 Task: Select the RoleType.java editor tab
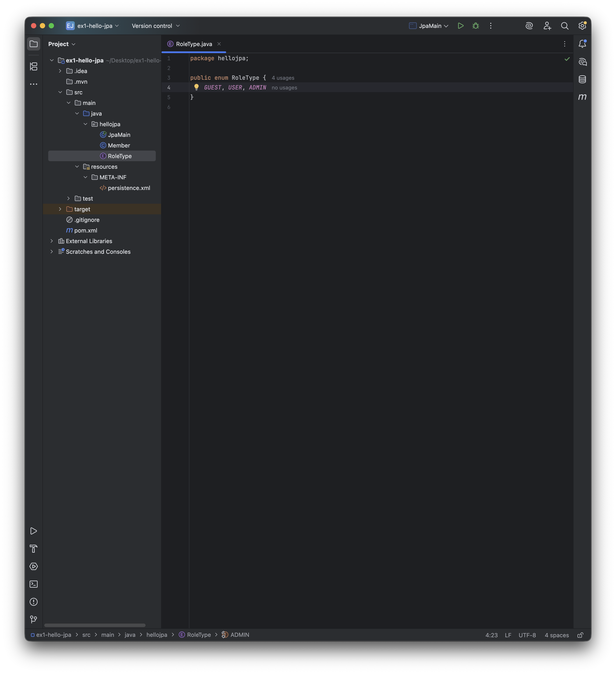coord(194,44)
